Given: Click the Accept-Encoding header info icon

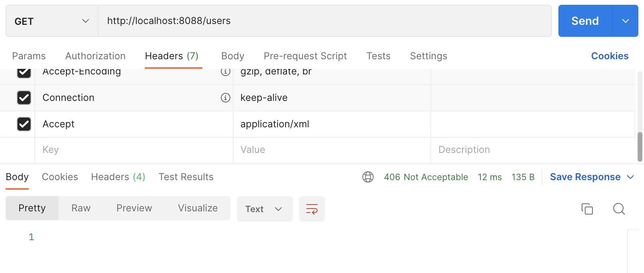Looking at the screenshot, I should [x=226, y=72].
